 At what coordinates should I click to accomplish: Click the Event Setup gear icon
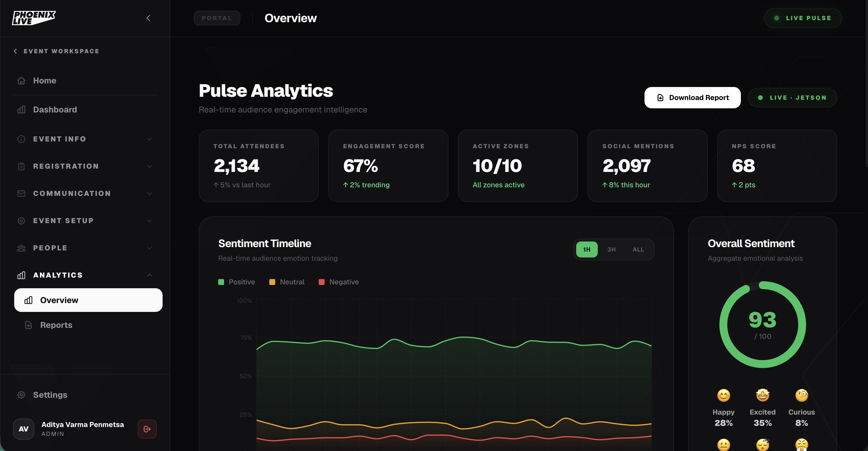pyautogui.click(x=21, y=220)
